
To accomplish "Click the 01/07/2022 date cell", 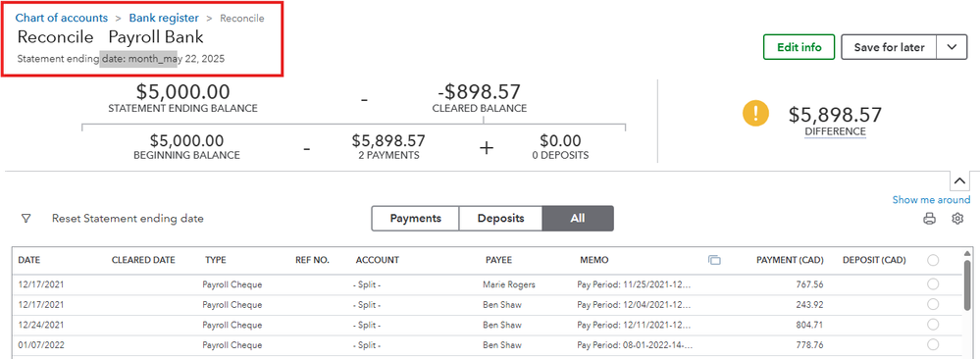I will 40,344.
